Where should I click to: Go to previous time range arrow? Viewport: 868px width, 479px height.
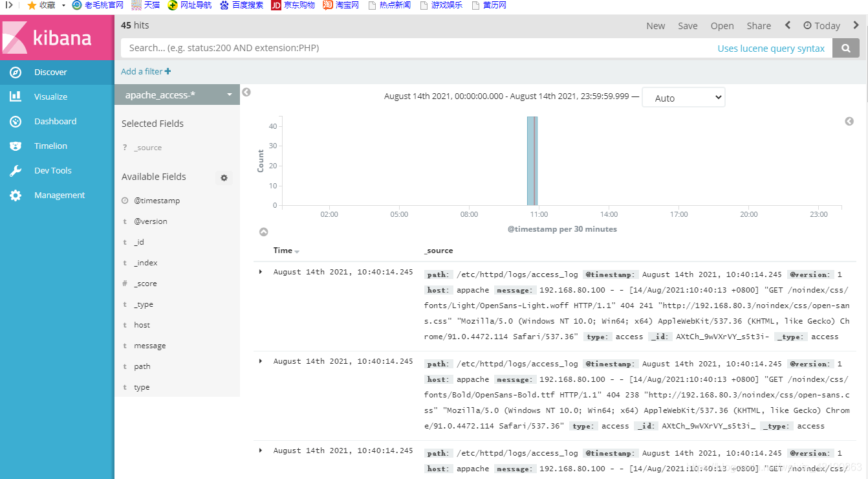click(x=788, y=25)
